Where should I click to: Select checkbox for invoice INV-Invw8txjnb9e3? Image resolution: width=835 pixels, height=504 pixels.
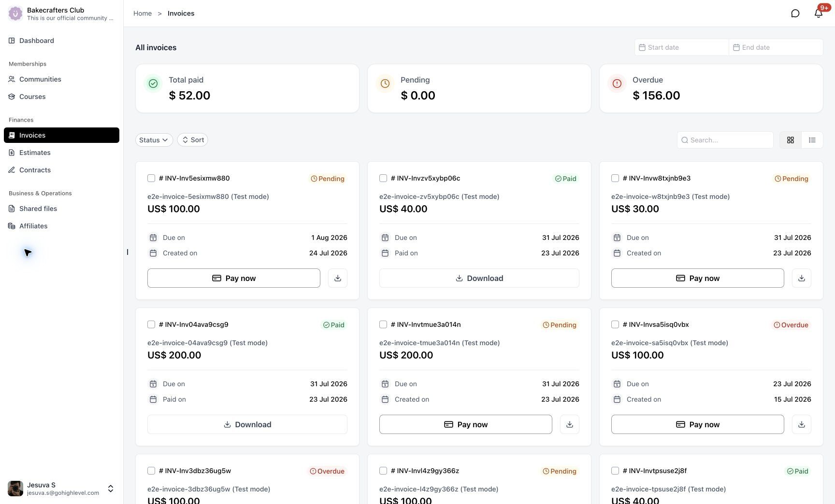pyautogui.click(x=615, y=178)
